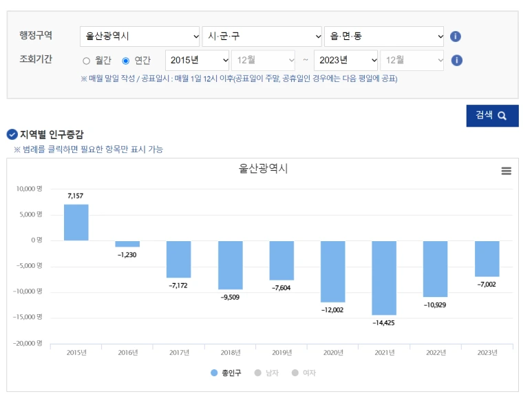Open the 읍·면·동 dropdown
Image resolution: width=532 pixels, height=412 pixels.
(x=384, y=37)
